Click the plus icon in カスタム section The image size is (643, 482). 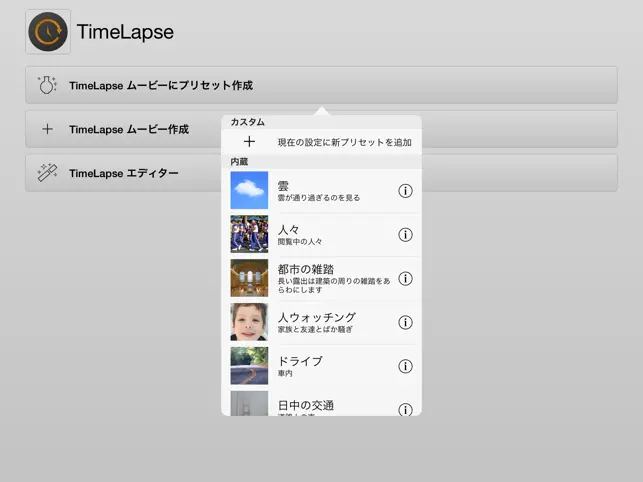[249, 142]
